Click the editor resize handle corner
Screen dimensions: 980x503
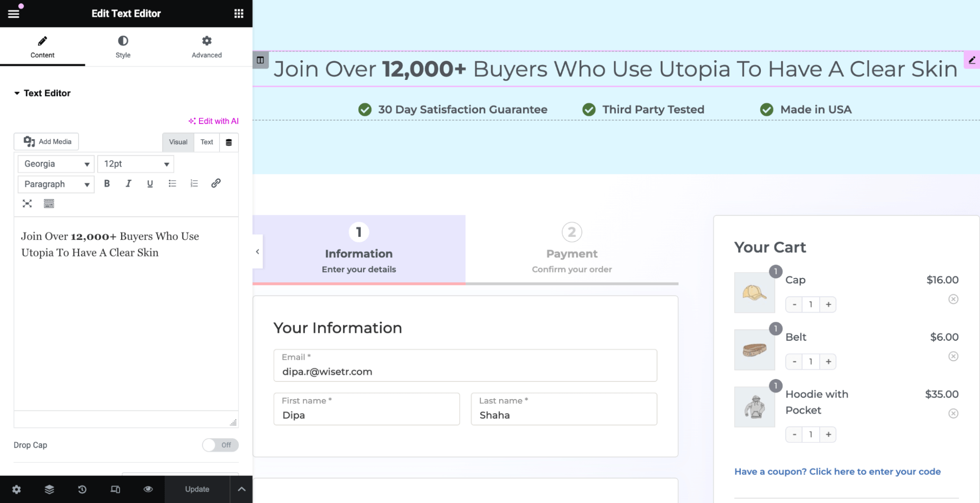pos(233,422)
